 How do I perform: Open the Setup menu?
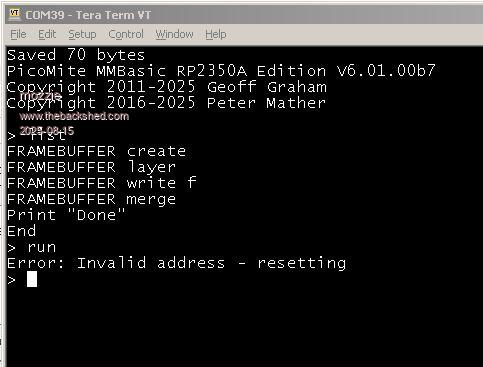pos(82,34)
